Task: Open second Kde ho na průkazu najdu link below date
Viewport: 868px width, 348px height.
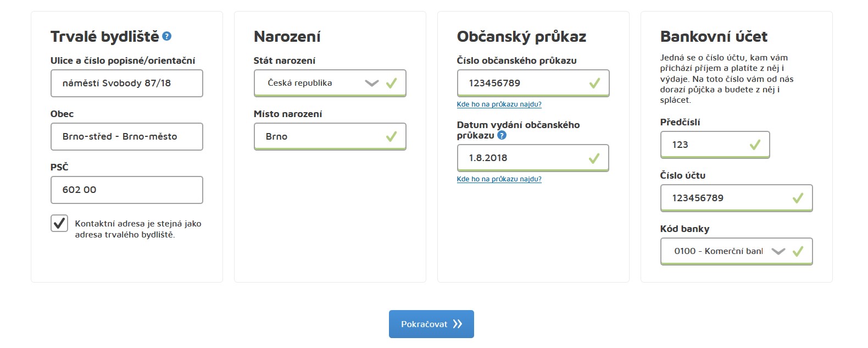Action: click(x=499, y=179)
